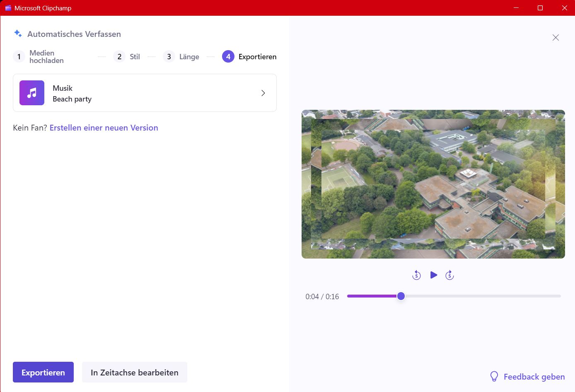The width and height of the screenshot is (575, 392).
Task: Close the auto-compose panel with X
Action: tap(556, 38)
